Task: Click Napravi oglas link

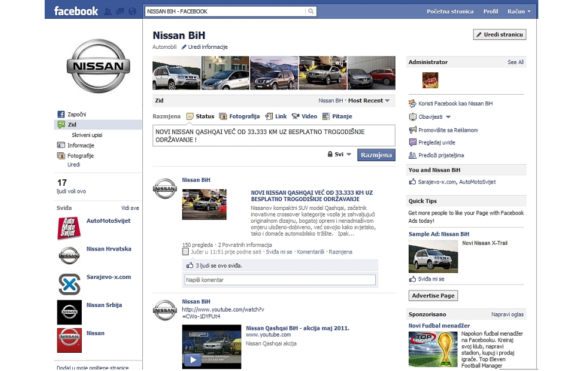Action: 507,315
